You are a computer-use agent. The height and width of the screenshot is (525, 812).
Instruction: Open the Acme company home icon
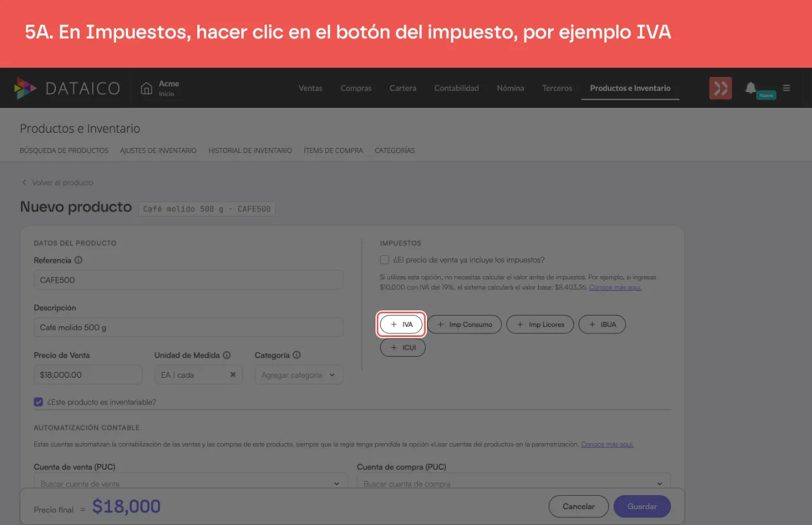tap(147, 88)
